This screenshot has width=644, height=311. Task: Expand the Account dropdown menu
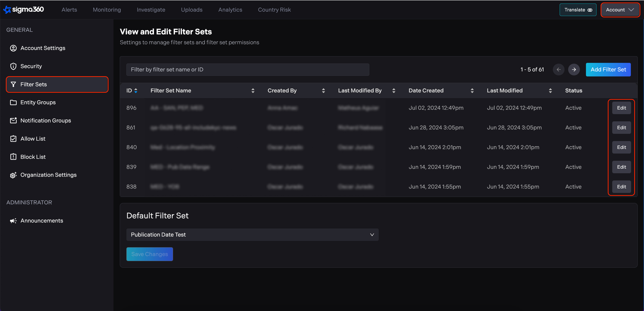[x=620, y=10]
